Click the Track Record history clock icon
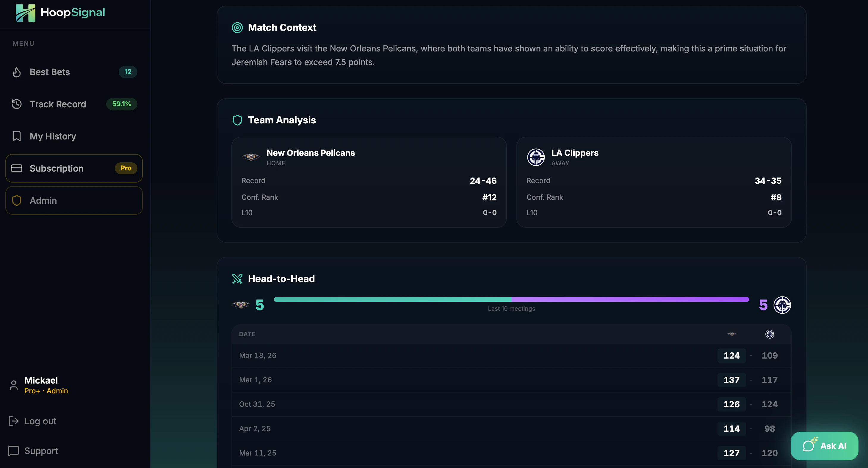The width and height of the screenshot is (868, 468). pos(17,104)
